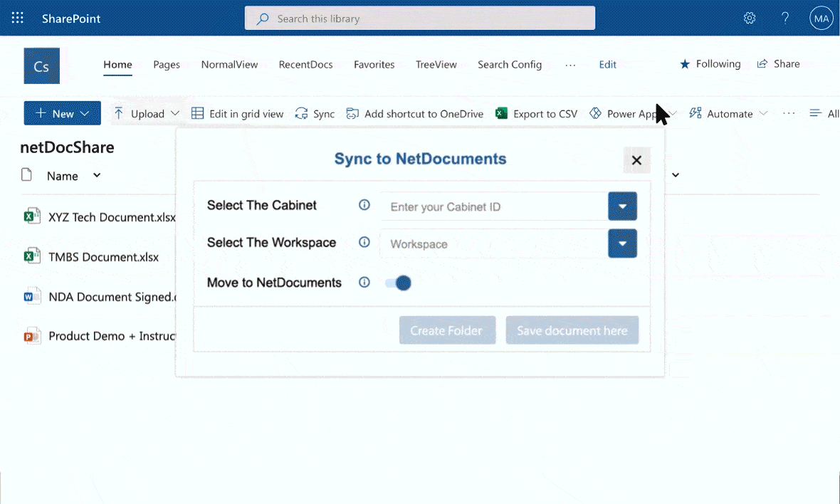Viewport: 840px width, 504px height.
Task: Open the NDA Document Signed file
Action: click(112, 297)
